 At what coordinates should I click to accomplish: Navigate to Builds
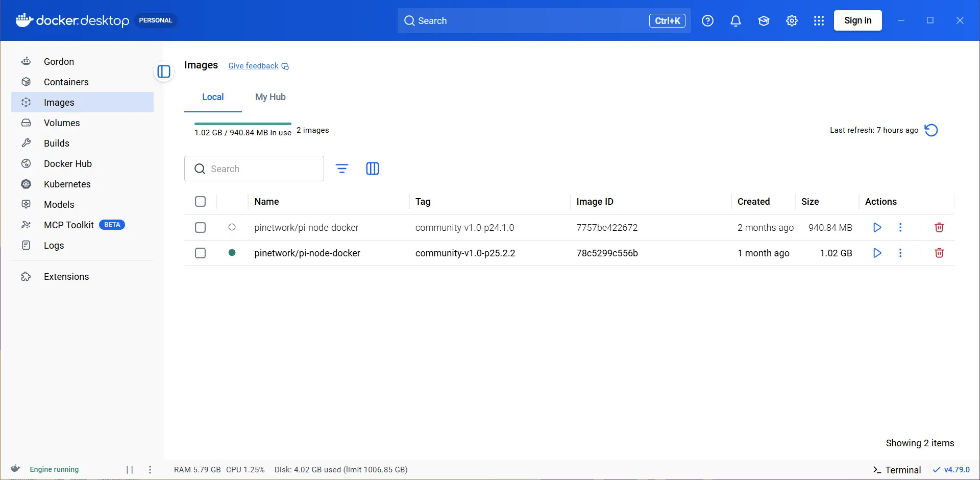(82, 143)
